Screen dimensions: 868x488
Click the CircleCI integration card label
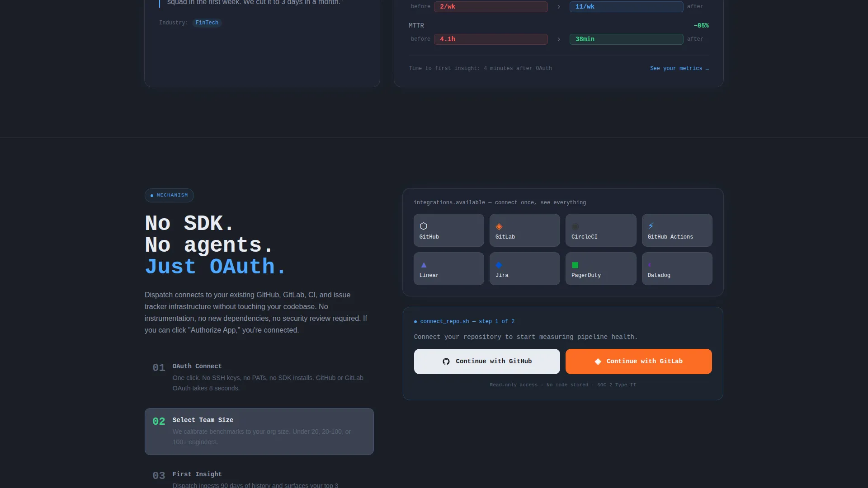tap(584, 237)
